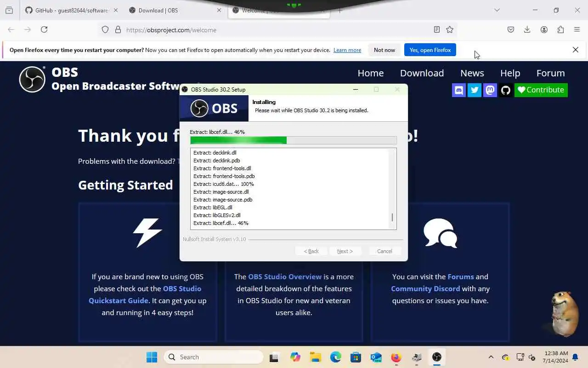Open the Home nav item
Screen dimensions: 588x368
coord(371,73)
